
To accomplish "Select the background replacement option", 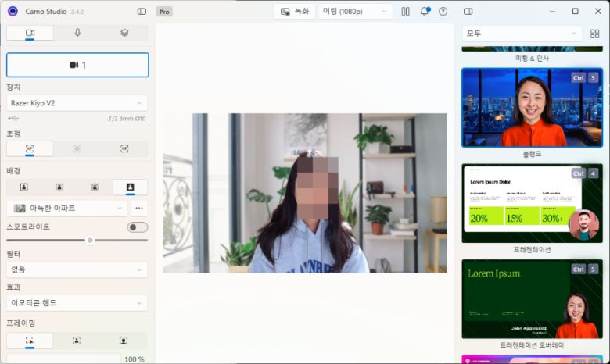I will pos(131,187).
